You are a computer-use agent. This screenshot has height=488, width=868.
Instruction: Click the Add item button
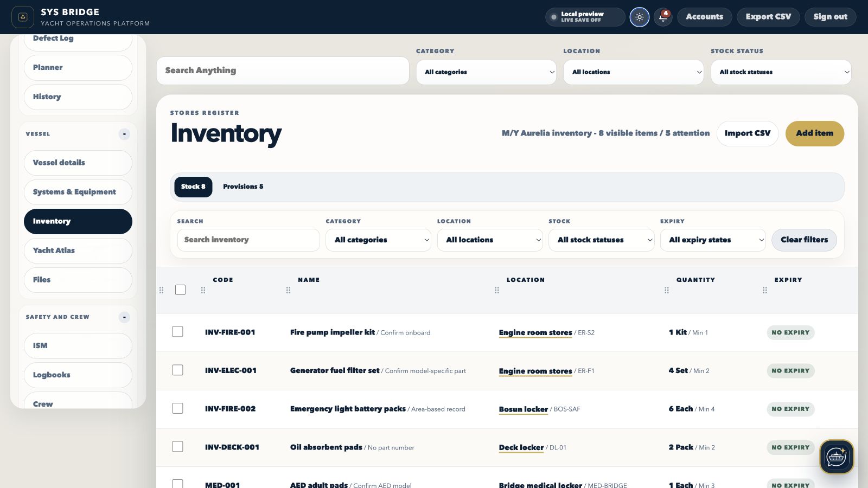pyautogui.click(x=814, y=133)
